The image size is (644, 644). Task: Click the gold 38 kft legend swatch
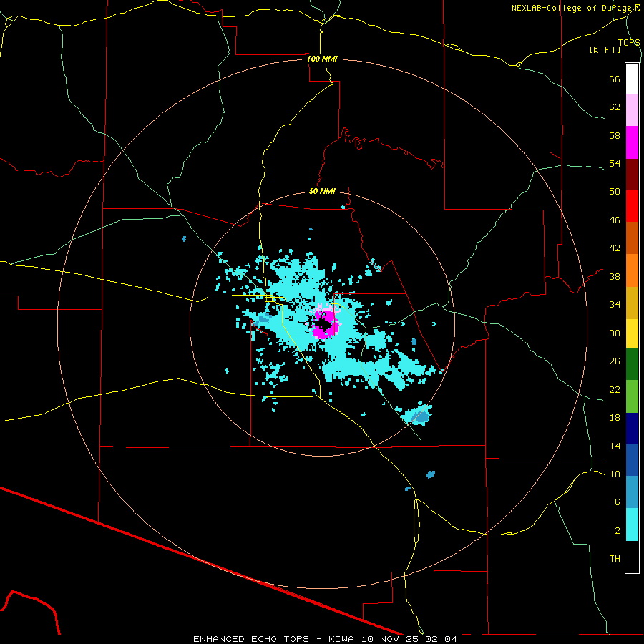[632, 302]
